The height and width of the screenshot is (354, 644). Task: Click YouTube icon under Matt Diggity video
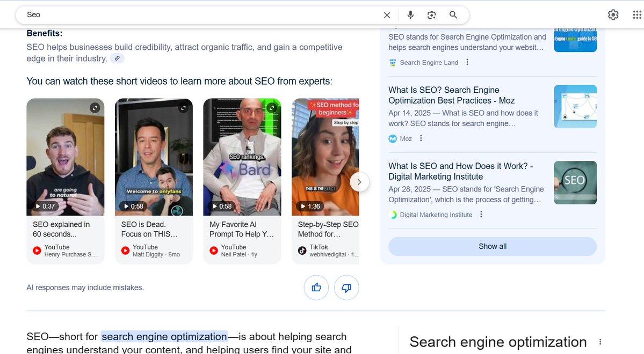pos(125,250)
